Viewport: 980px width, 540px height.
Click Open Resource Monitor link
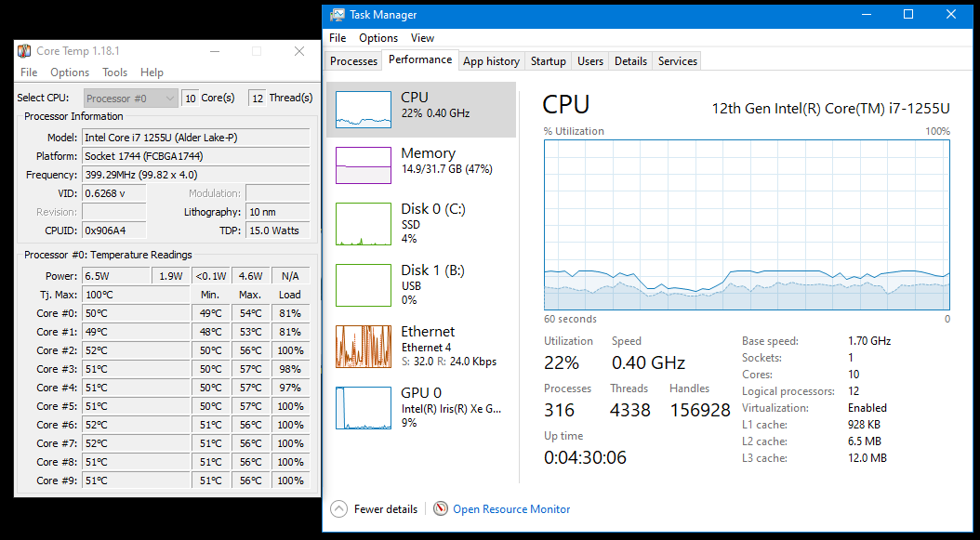tap(511, 508)
